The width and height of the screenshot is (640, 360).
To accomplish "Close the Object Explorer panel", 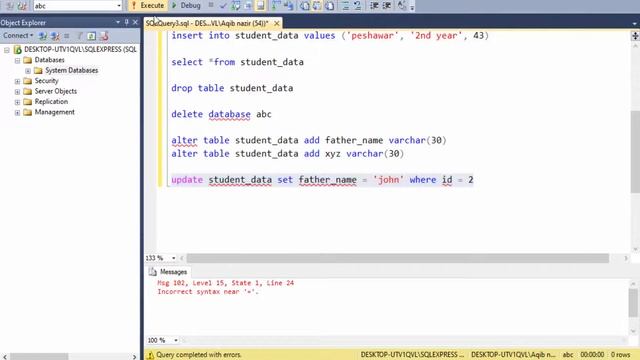I will coord(135,22).
